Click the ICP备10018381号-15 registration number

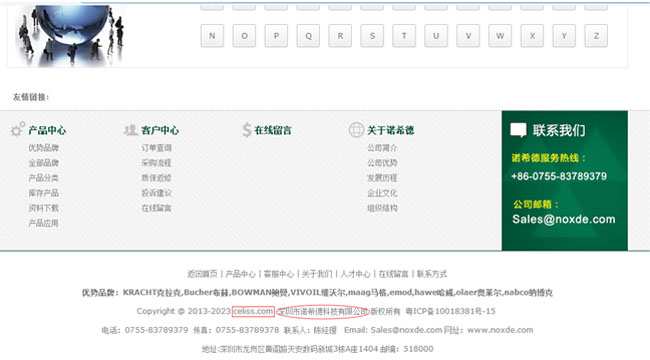454,311
